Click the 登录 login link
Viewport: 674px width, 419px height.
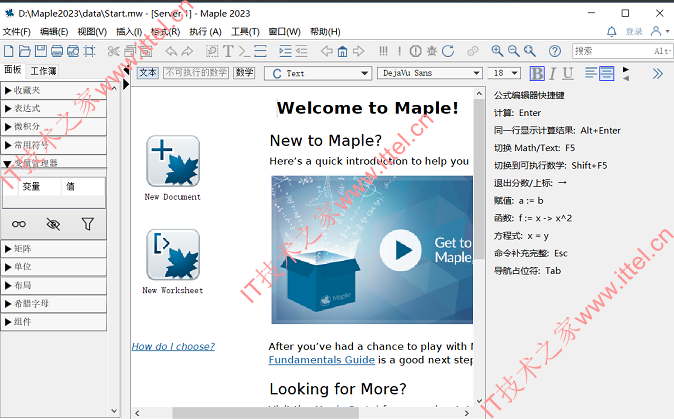(634, 31)
